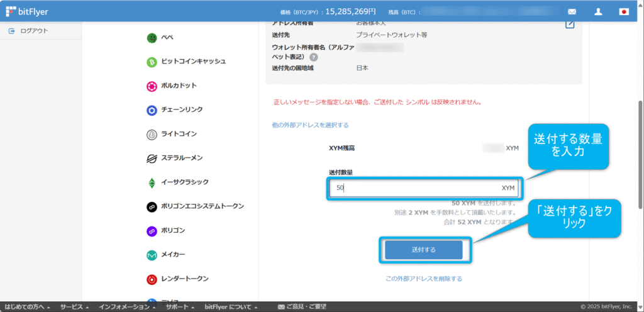Click the edit pencil icon for address
The image size is (644, 312).
[x=570, y=25]
